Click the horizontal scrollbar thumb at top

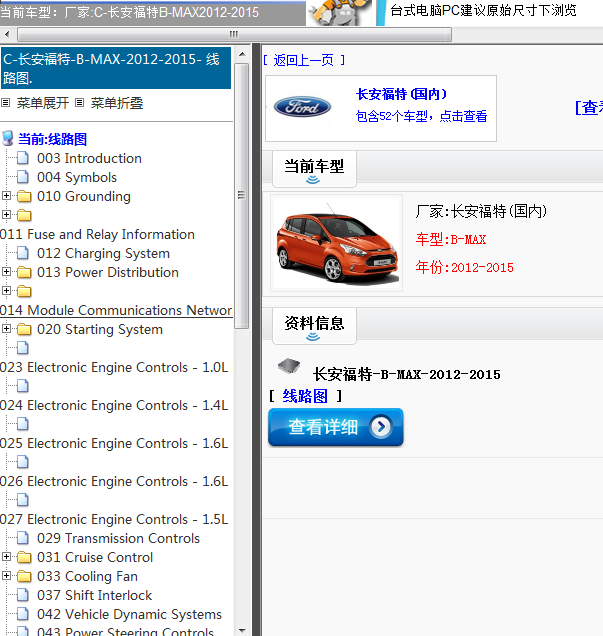click(234, 34)
